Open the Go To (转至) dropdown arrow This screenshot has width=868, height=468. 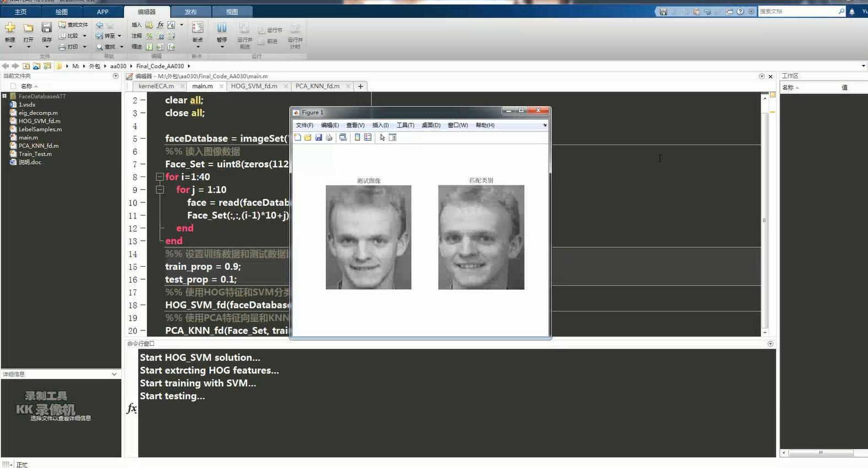point(119,36)
